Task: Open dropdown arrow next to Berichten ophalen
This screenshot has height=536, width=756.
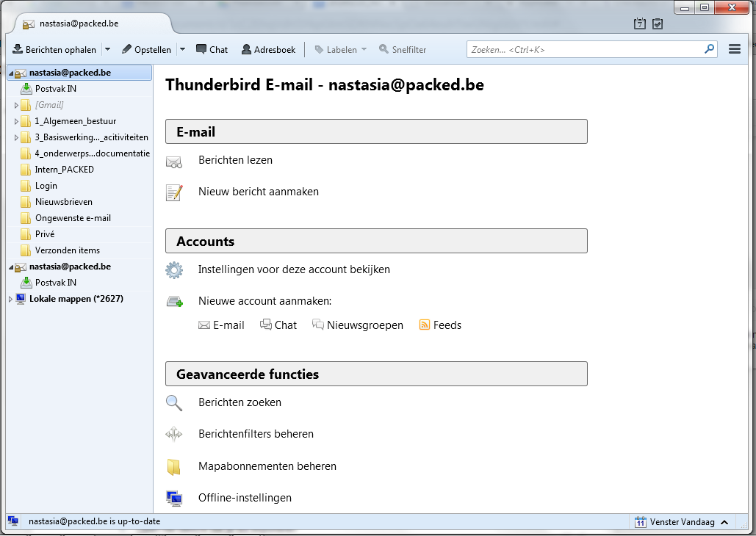Action: [x=107, y=50]
